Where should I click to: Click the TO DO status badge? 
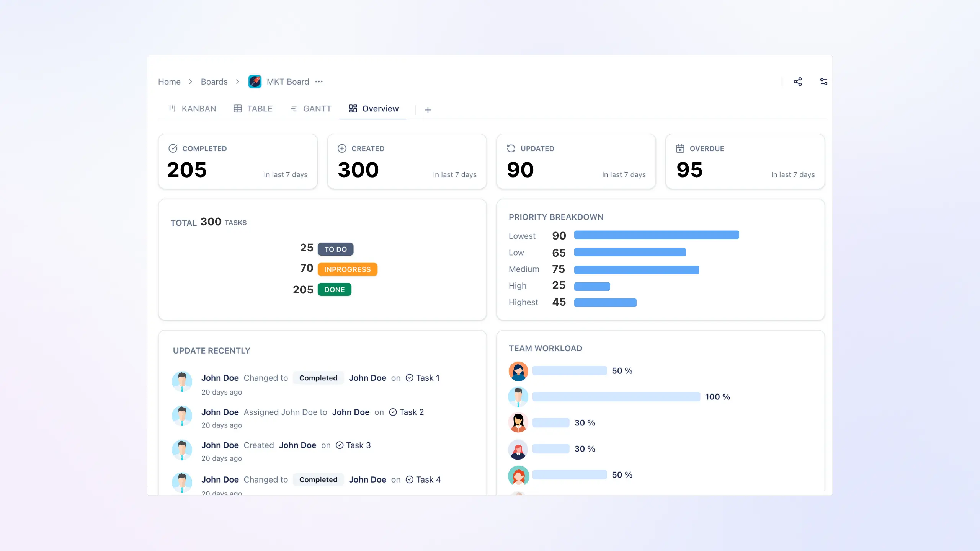[335, 249]
